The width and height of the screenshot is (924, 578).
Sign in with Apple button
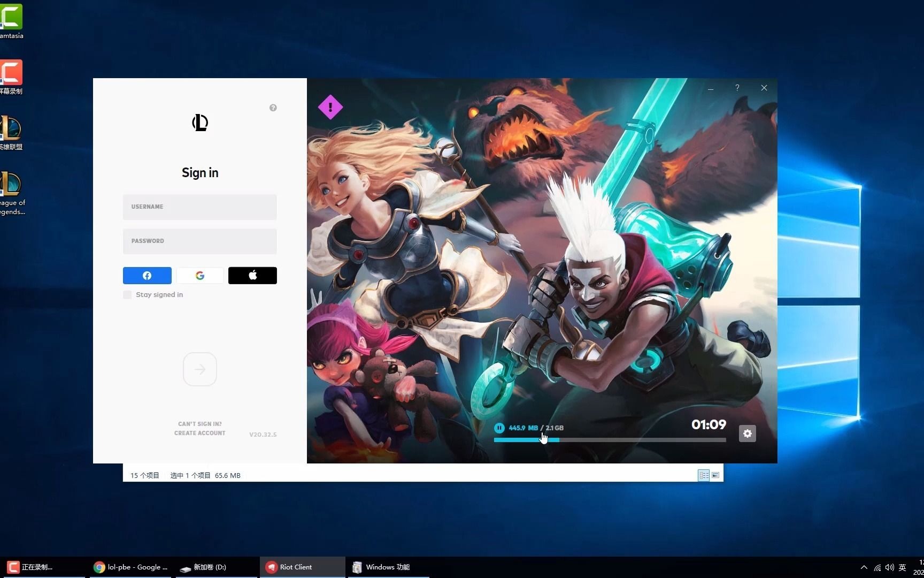click(252, 276)
